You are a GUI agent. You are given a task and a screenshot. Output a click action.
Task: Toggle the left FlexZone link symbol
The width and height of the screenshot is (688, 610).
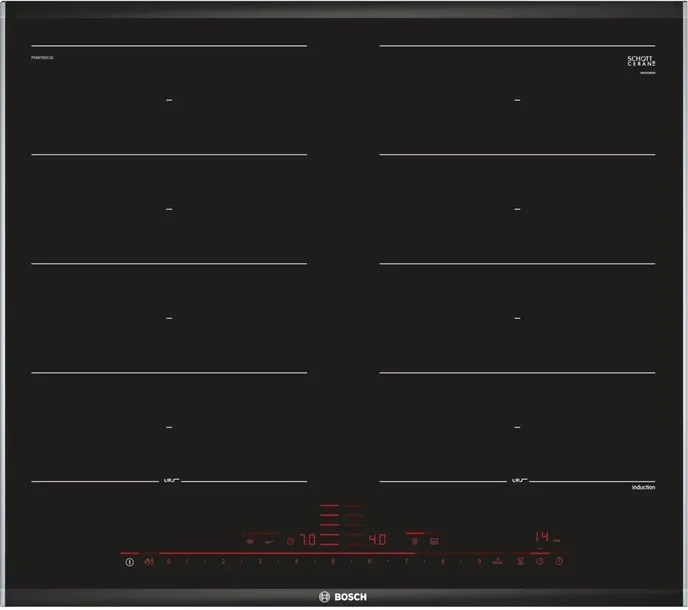pyautogui.click(x=168, y=482)
